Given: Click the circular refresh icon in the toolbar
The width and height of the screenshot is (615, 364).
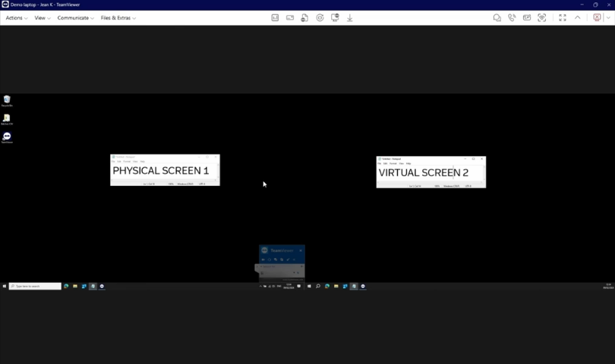Looking at the screenshot, I should [320, 17].
